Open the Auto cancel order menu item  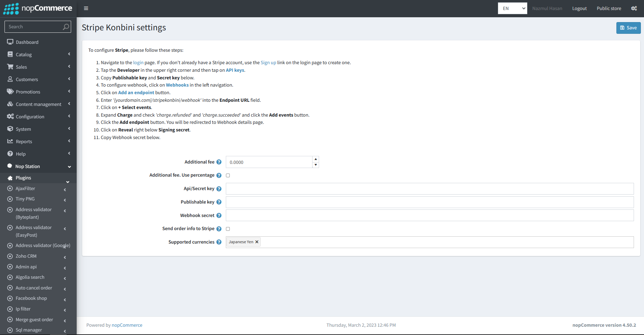[x=34, y=288]
